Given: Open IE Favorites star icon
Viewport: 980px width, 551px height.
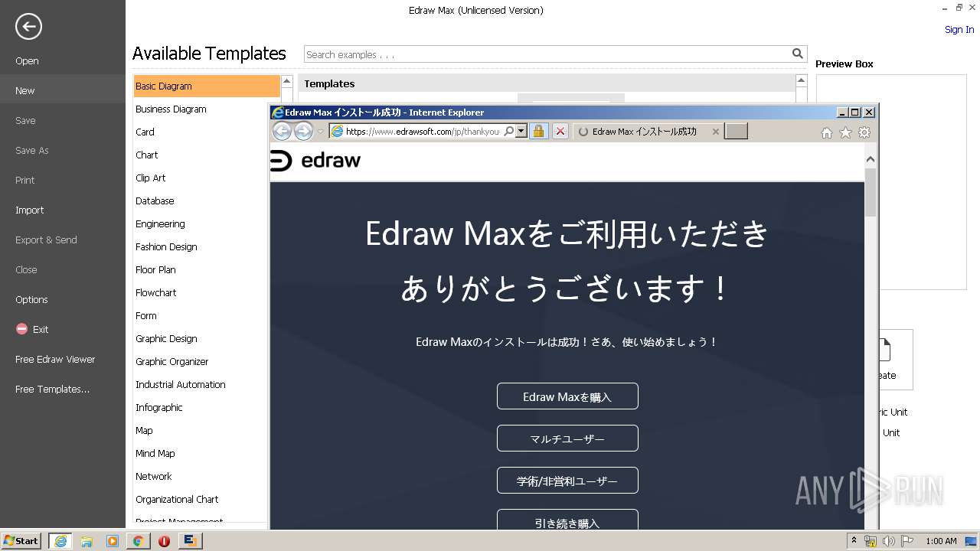Looking at the screenshot, I should pos(845,132).
